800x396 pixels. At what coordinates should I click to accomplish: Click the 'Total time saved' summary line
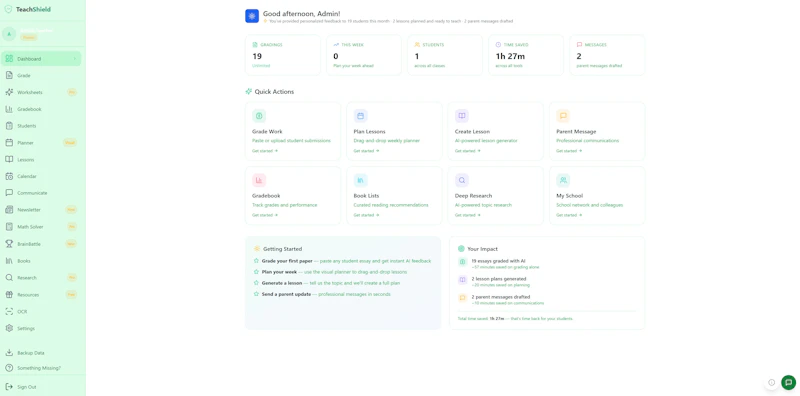516,318
